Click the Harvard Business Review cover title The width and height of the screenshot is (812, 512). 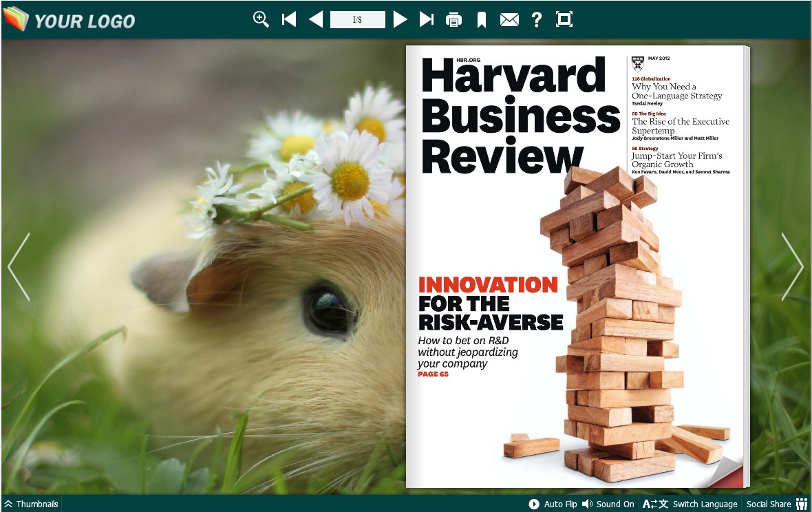[520, 116]
